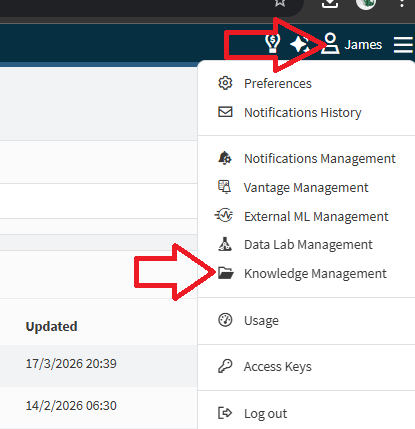
Task: Open browser downloads icon in toolbar
Action: 330,4
